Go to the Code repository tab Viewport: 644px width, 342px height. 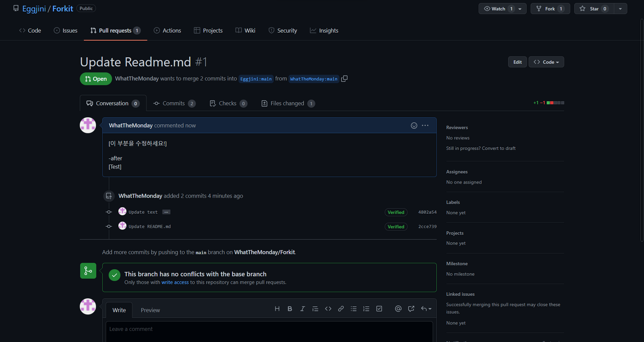tap(30, 31)
